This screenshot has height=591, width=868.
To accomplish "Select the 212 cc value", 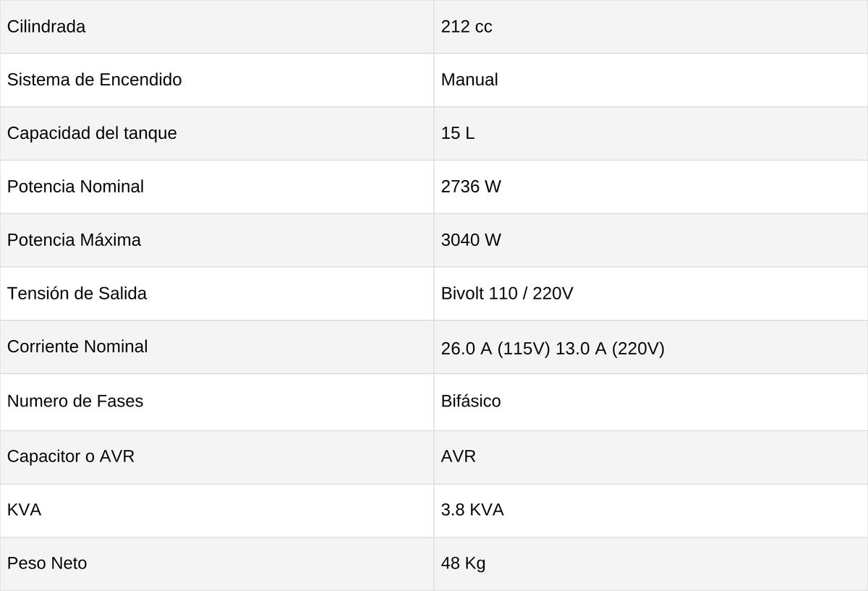I will [467, 27].
